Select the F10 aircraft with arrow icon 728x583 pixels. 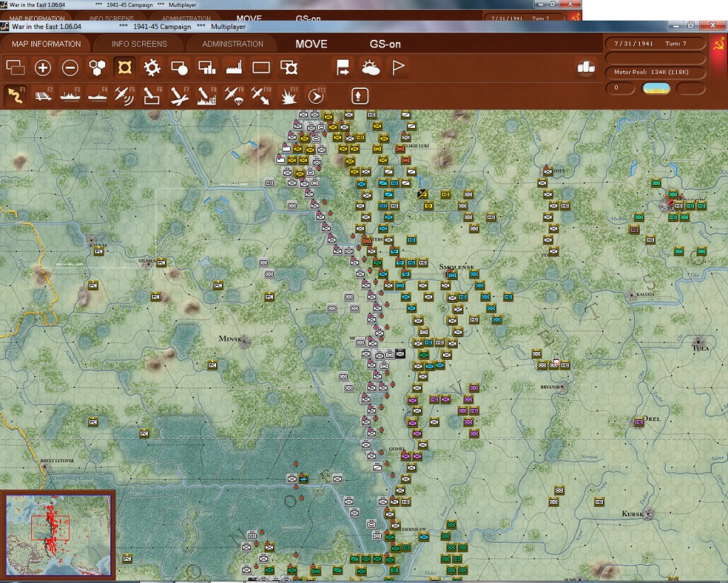pos(261,95)
